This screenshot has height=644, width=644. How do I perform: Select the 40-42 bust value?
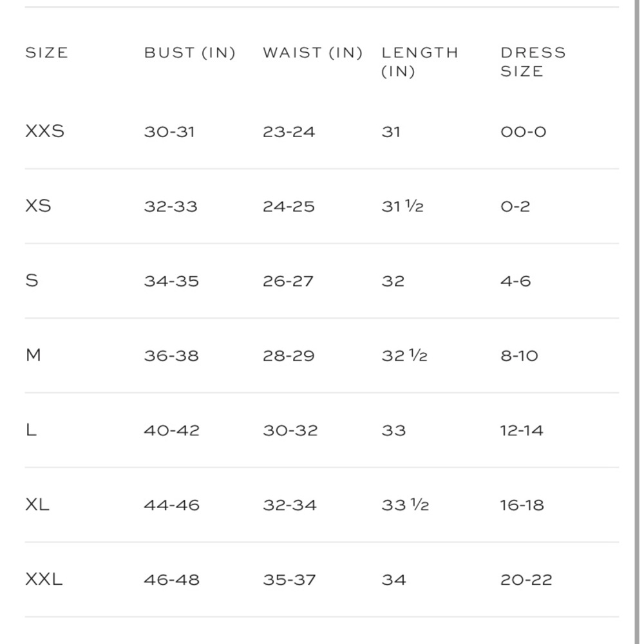coord(172,430)
